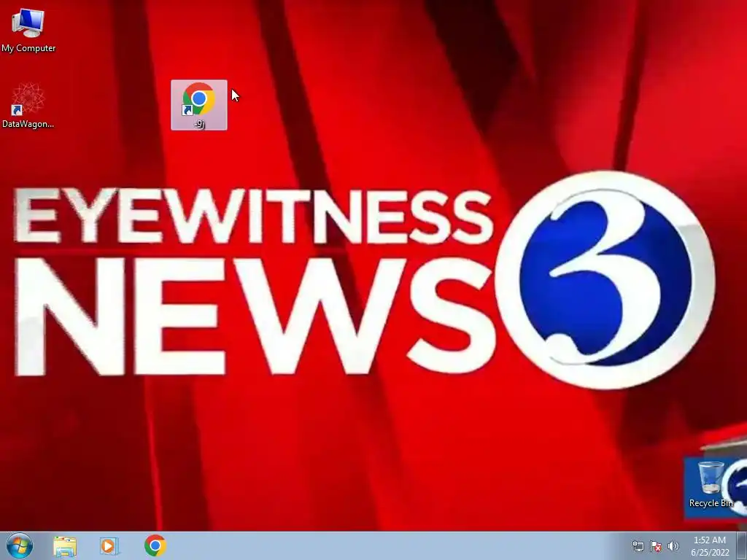The height and width of the screenshot is (560, 747).
Task: Open the clock showing 1:52 AM
Action: (710, 546)
